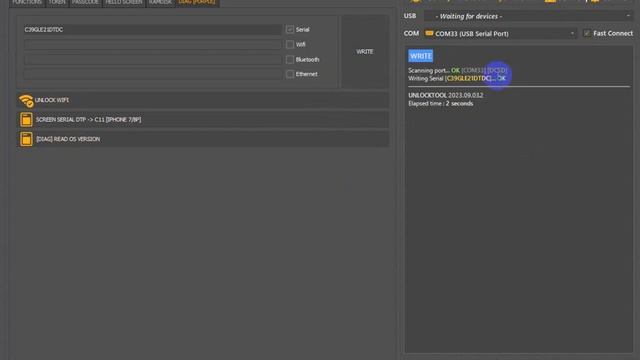Toggle the Serial checkbox
The width and height of the screenshot is (640, 360).
(290, 29)
